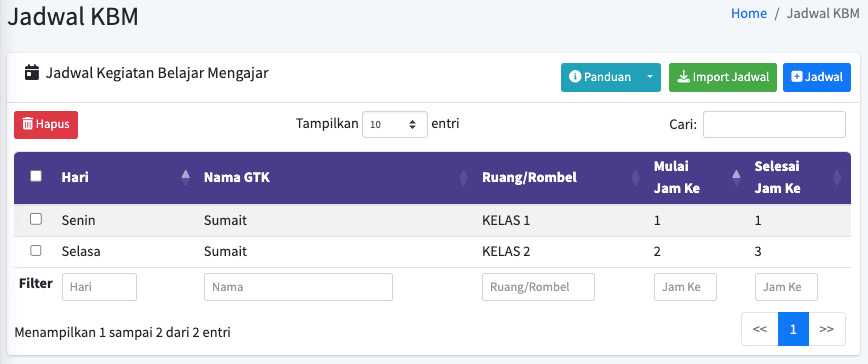Sort by Nama GTK column
The width and height of the screenshot is (868, 364).
pyautogui.click(x=335, y=178)
